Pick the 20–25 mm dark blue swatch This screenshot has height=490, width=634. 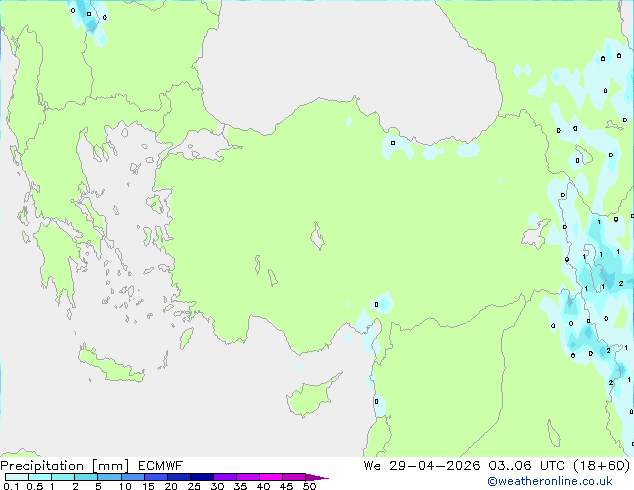tap(179, 477)
